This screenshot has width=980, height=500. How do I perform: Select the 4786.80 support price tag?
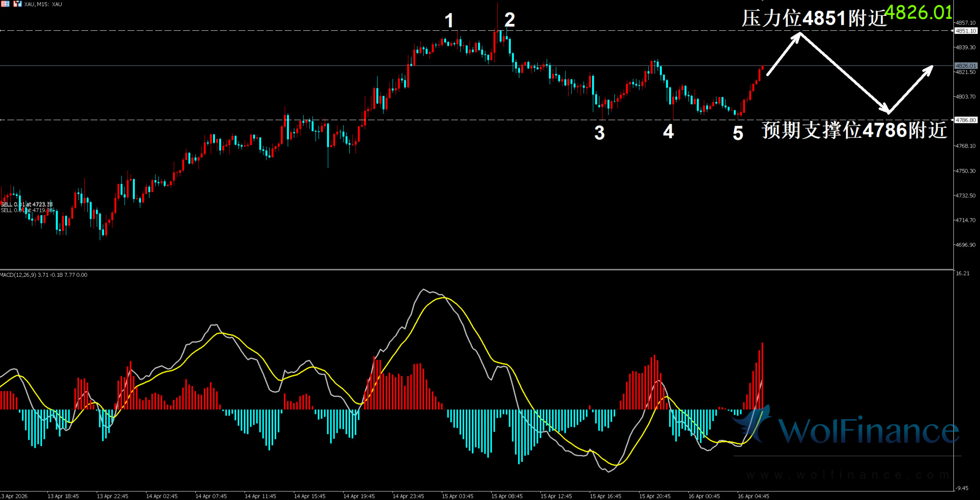point(966,120)
